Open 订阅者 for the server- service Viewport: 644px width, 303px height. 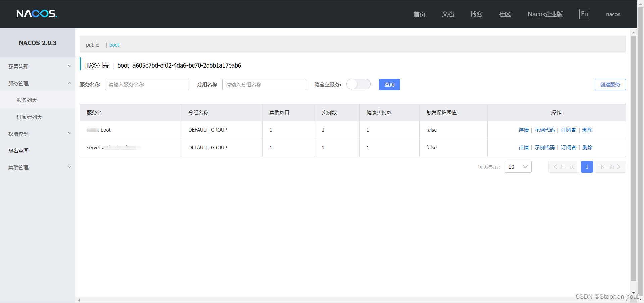(x=568, y=148)
